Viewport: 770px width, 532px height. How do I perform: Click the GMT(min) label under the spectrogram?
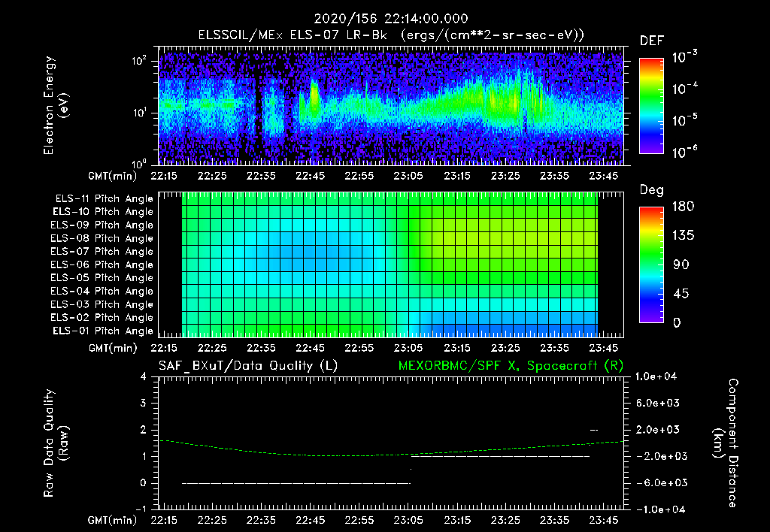click(113, 176)
